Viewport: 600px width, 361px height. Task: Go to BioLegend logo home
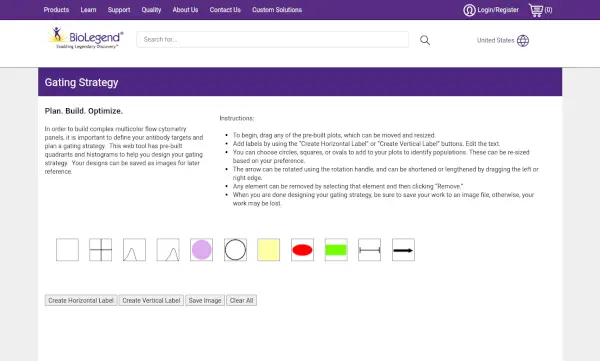85,38
